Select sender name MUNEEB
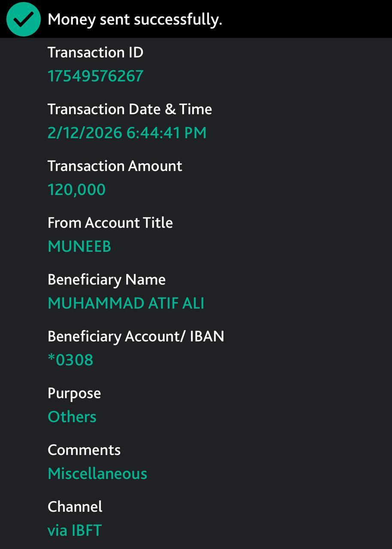 tap(79, 247)
